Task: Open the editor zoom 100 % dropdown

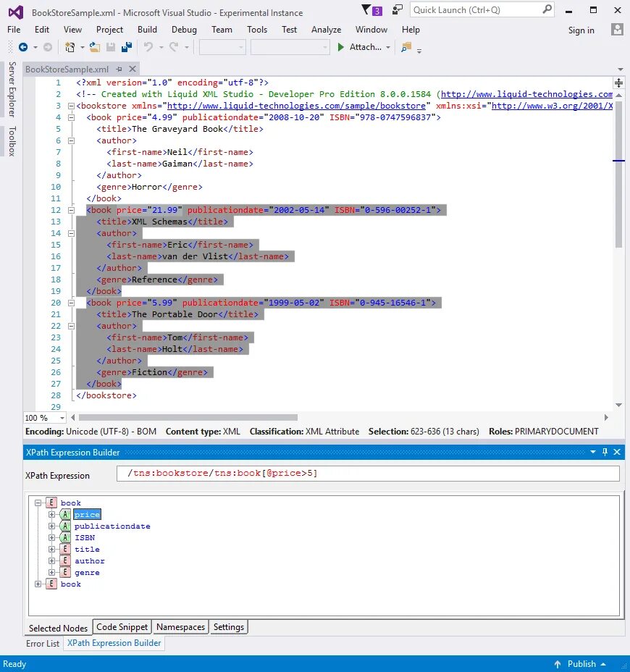Action: 62,418
